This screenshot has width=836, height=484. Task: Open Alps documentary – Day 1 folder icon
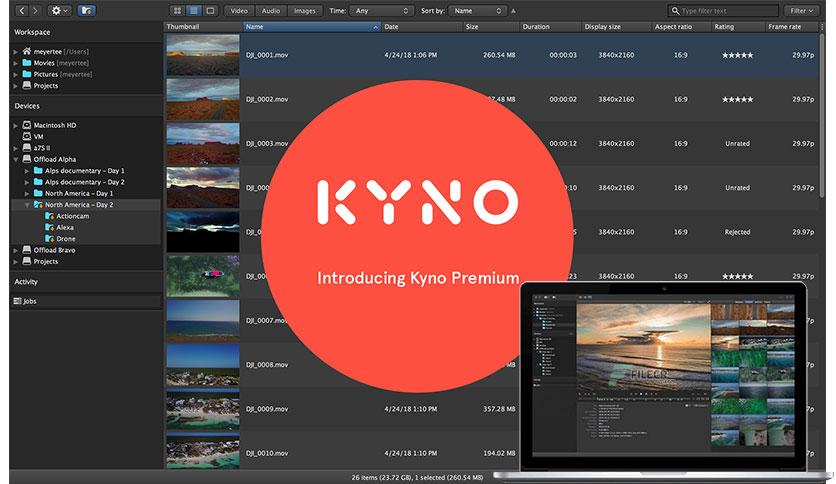click(38, 170)
